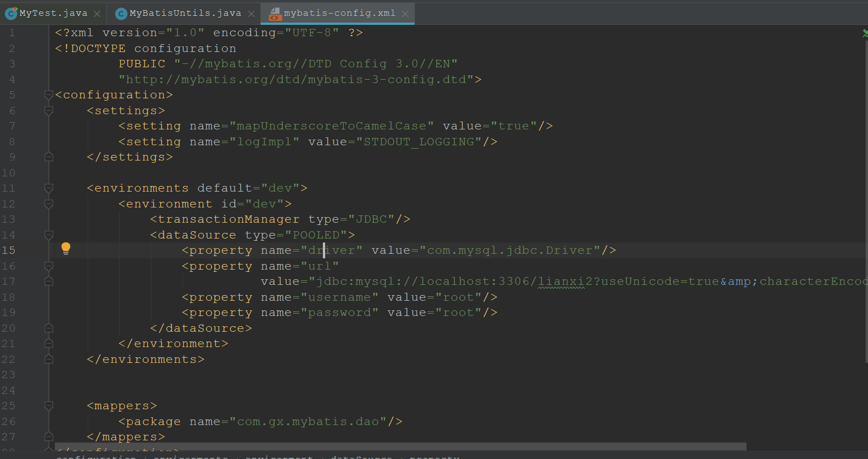The width and height of the screenshot is (868, 459).
Task: Click fold end marker on line 17
Action: pyautogui.click(x=49, y=281)
